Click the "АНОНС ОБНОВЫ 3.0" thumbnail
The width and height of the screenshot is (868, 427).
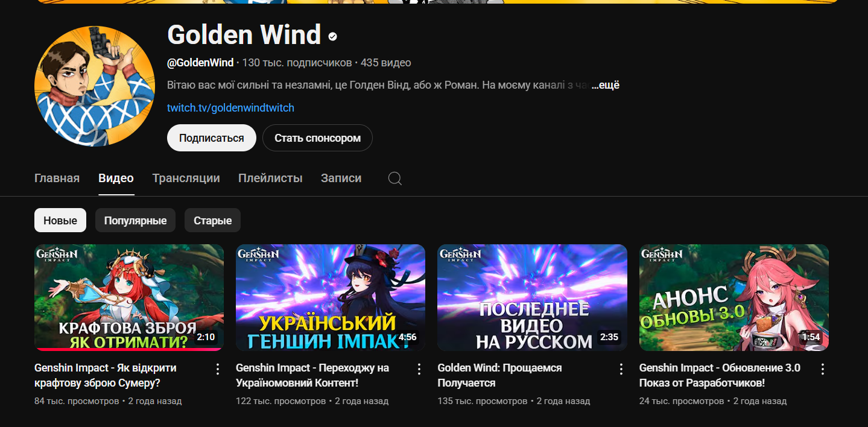tap(734, 297)
